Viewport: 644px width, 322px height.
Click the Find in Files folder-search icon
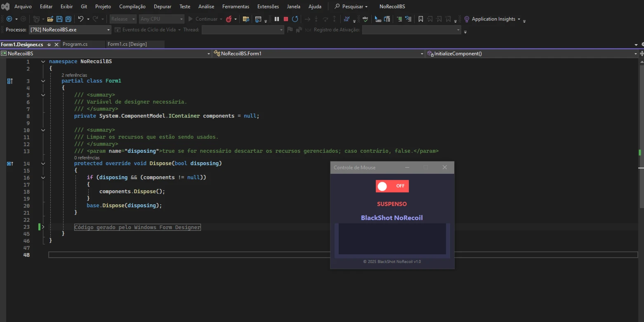(x=246, y=19)
